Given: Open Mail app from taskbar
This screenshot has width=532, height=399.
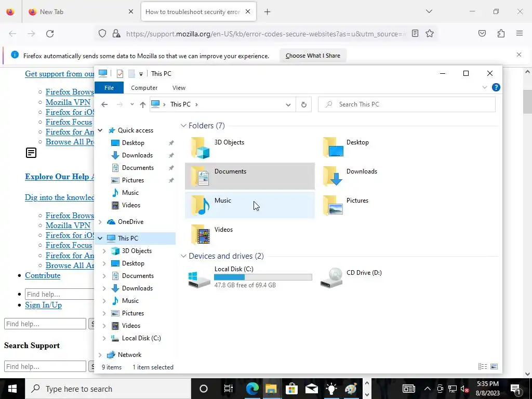Looking at the screenshot, I should click(311, 389).
